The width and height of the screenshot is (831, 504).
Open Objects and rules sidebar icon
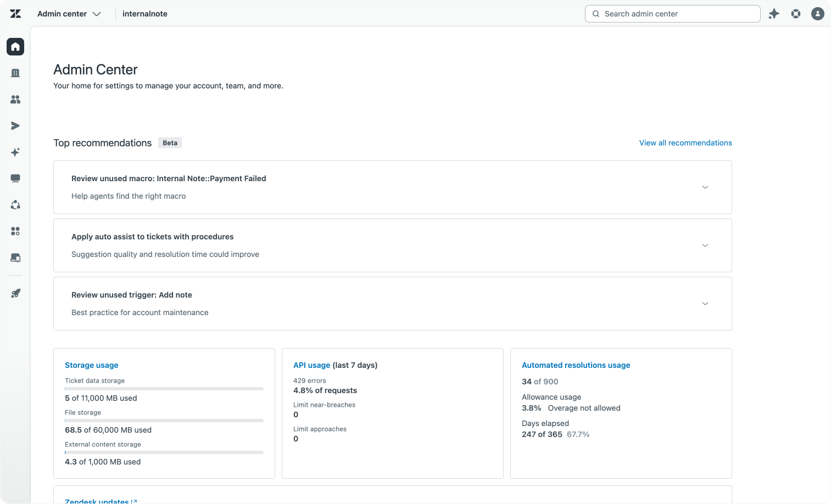pyautogui.click(x=15, y=205)
